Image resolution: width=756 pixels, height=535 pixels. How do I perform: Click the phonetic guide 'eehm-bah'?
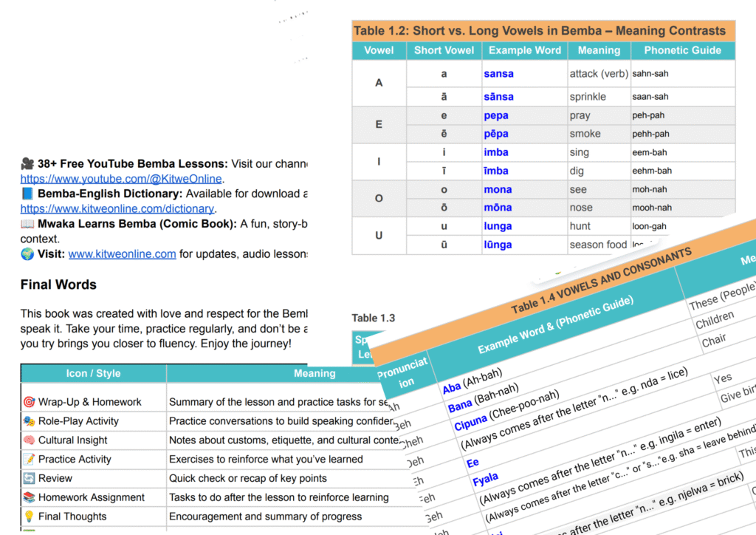pyautogui.click(x=652, y=171)
